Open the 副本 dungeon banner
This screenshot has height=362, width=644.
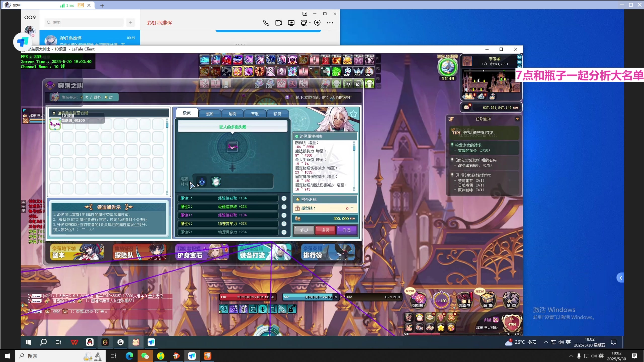pos(77,252)
